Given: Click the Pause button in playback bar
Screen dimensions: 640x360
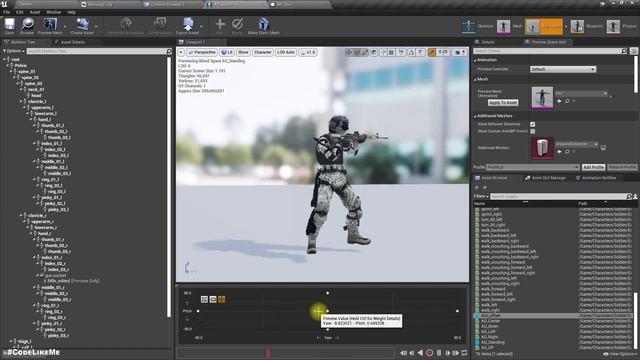Looking at the screenshot, I should point(439,353).
